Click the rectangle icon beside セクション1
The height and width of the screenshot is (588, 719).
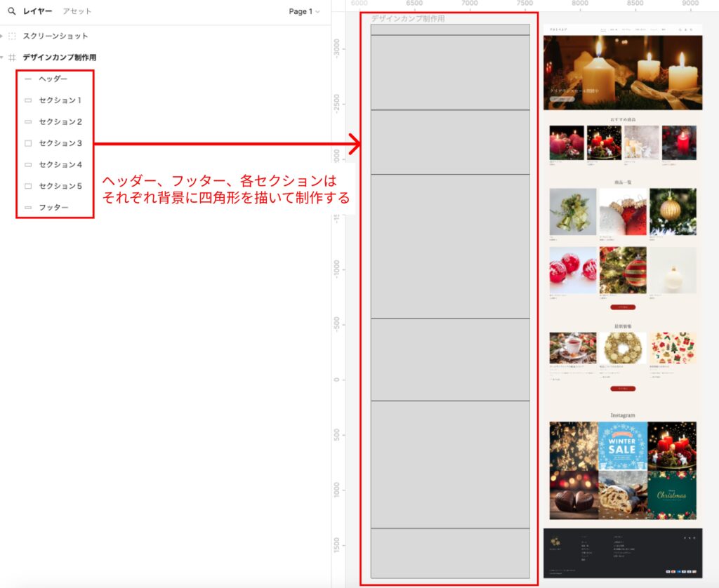pos(28,100)
